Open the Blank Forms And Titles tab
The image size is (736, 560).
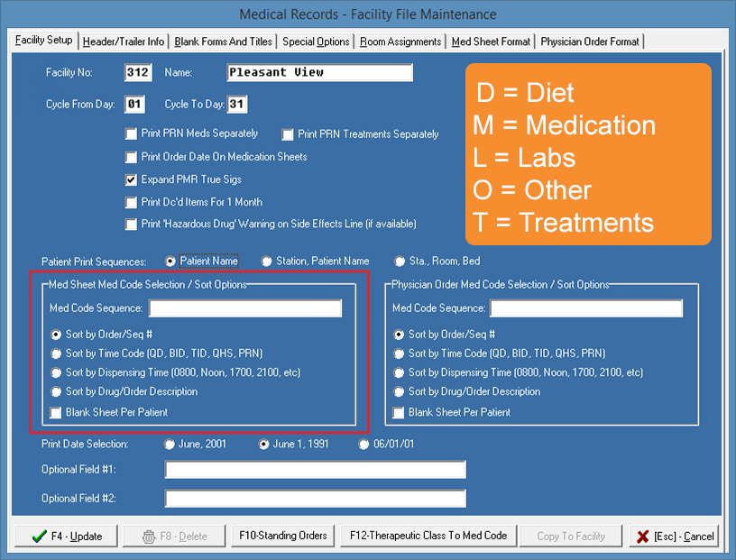coord(224,41)
